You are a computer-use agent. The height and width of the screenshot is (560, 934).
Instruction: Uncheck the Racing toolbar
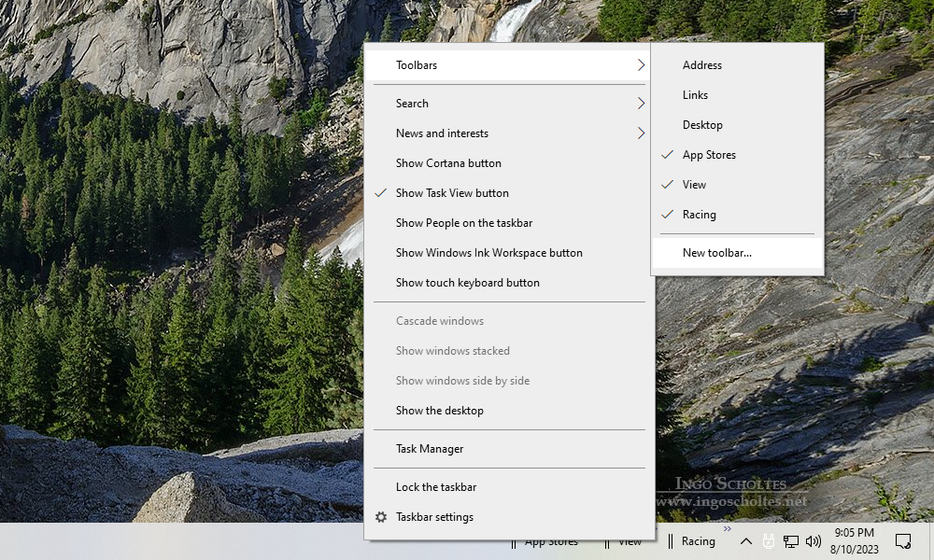pyautogui.click(x=738, y=215)
